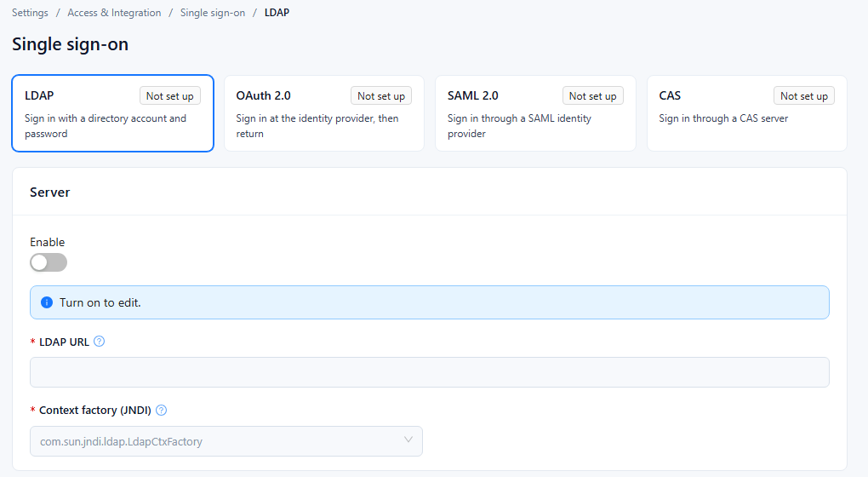Click the 'Sign in at the identity provider' description
Screen dimensions: 868x477
tap(317, 126)
